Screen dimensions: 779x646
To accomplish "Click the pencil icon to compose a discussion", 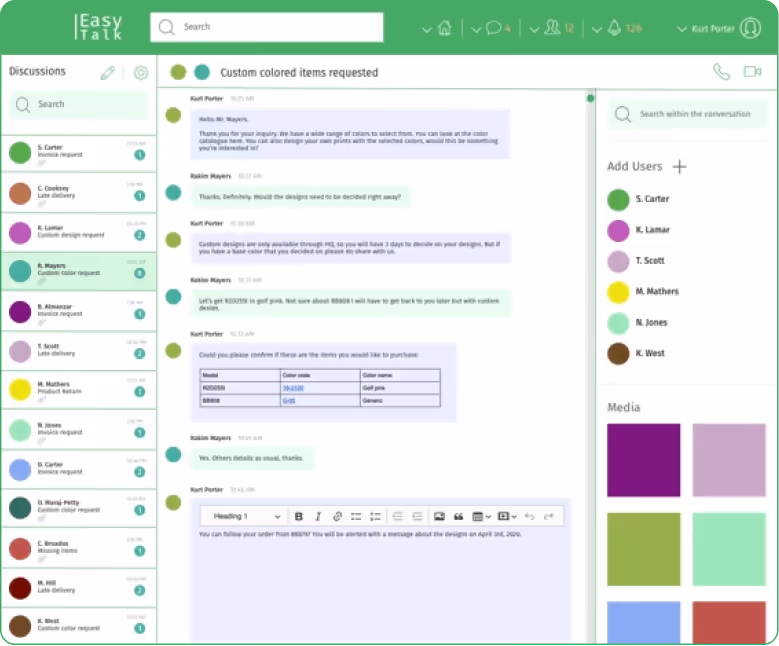I will pyautogui.click(x=108, y=73).
